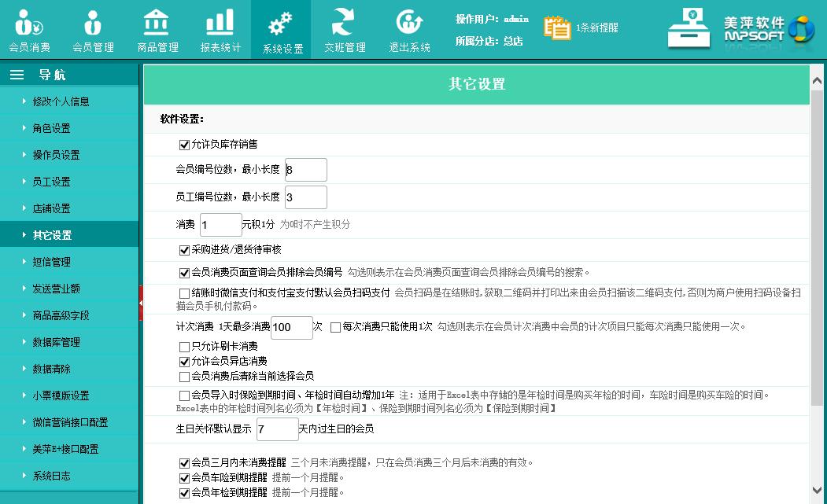The height and width of the screenshot is (504, 827).
Task: Open 会员管理 member management icon
Action: pos(93,23)
